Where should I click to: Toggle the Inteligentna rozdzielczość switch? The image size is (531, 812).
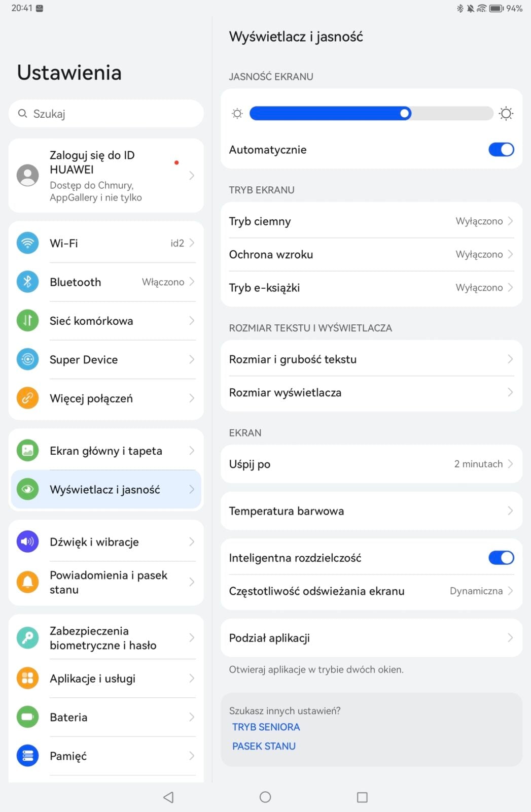point(501,558)
